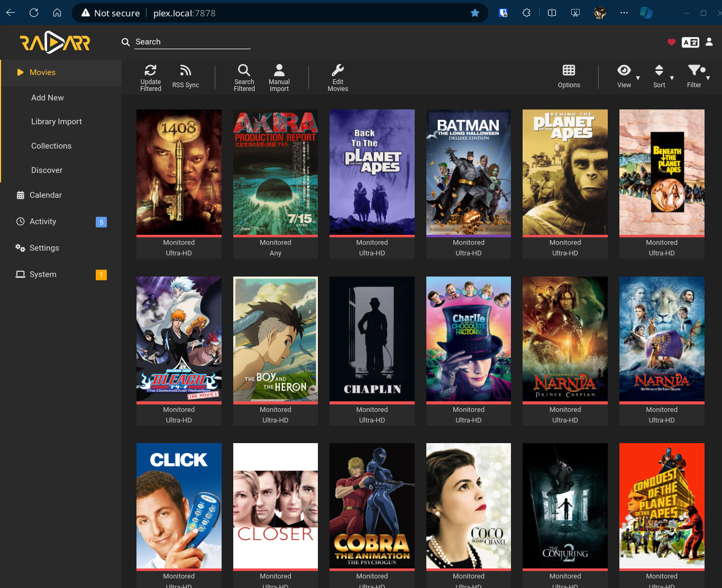Focus the Search input field

pos(192,42)
